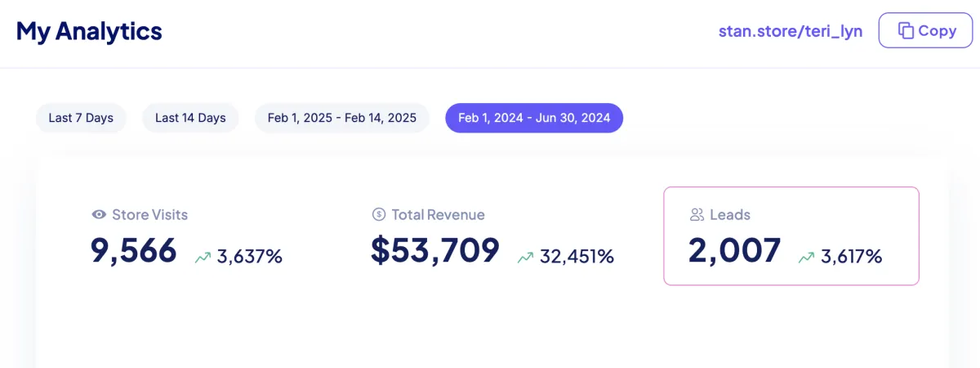Choose the Feb 1, 2024 - Jun 30, 2024 range

(534, 118)
